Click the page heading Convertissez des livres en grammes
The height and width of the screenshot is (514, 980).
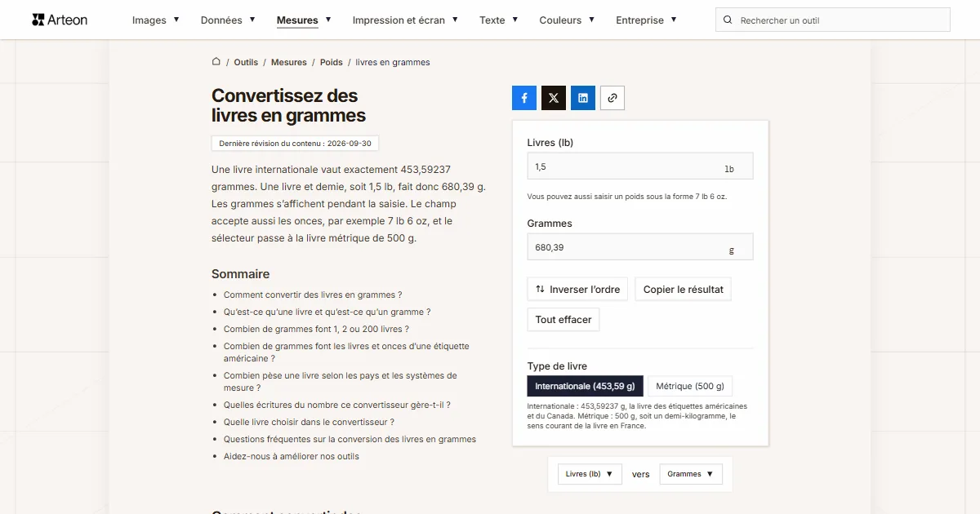point(288,106)
